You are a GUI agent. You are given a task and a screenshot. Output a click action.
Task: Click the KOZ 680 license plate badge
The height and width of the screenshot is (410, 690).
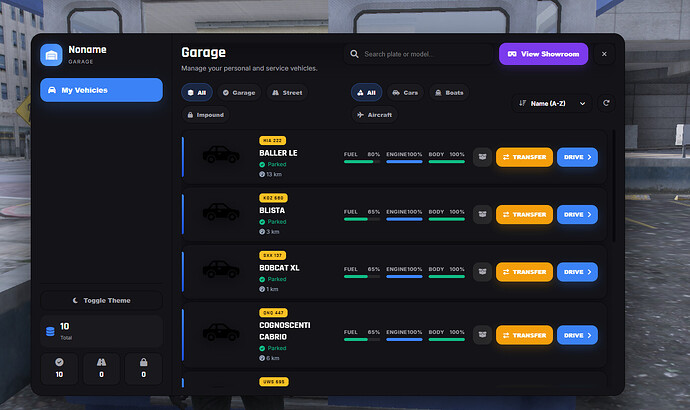point(273,198)
